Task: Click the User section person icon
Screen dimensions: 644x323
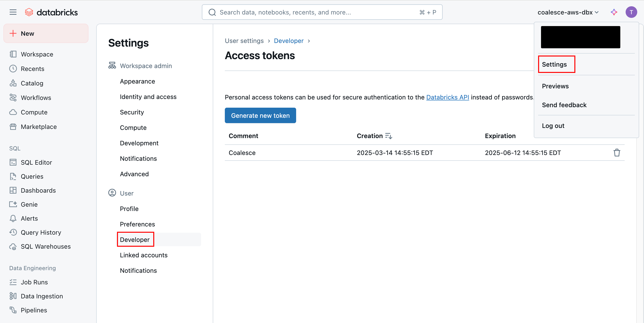Action: pos(112,193)
